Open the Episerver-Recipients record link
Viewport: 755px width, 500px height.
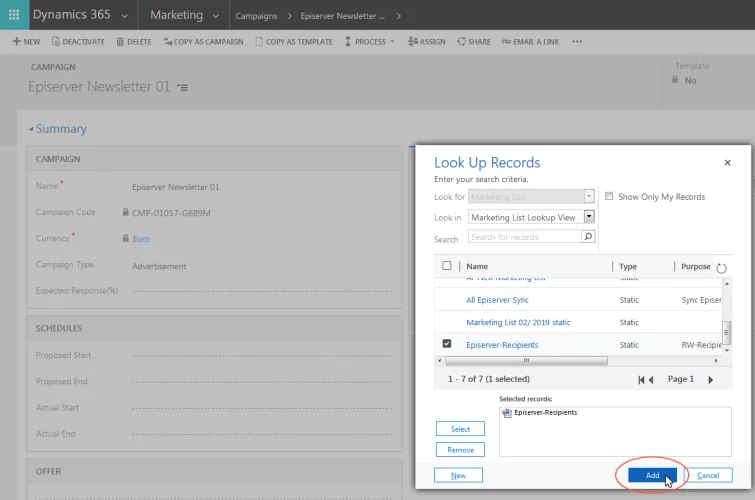tap(502, 345)
